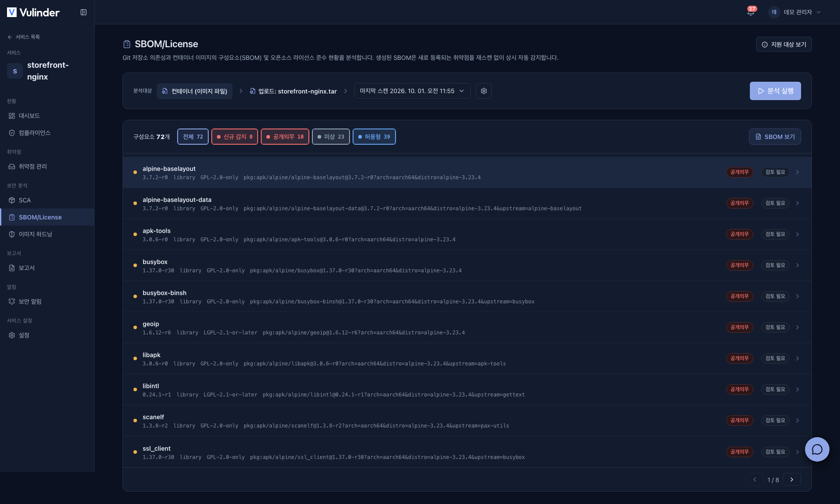Open the chat support bubble

point(817,449)
